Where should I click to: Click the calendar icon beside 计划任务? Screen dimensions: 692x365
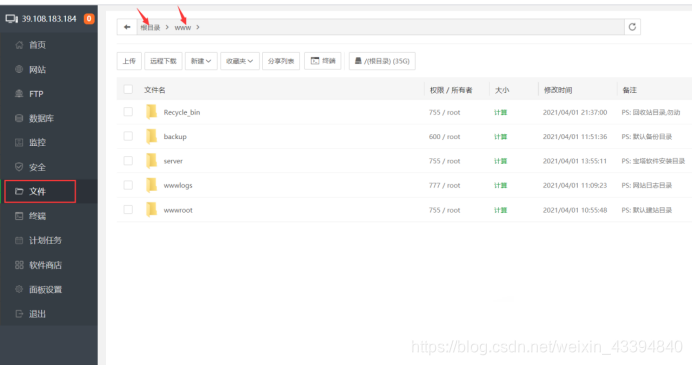[19, 240]
